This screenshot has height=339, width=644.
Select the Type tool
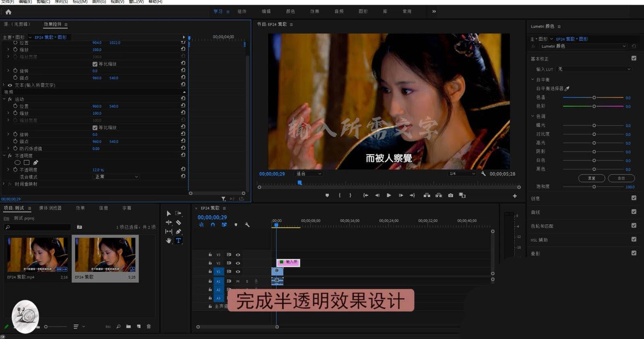(x=178, y=240)
